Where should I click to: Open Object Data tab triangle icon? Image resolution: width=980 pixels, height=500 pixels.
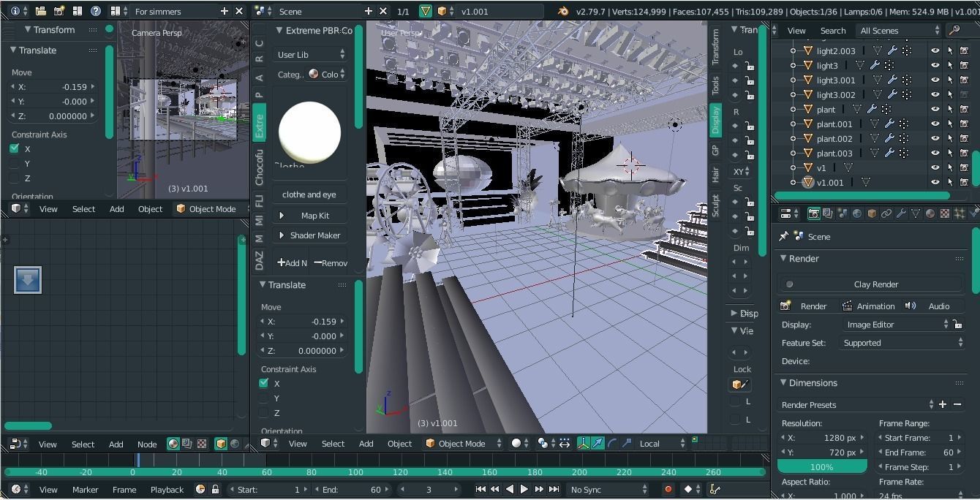[916, 213]
